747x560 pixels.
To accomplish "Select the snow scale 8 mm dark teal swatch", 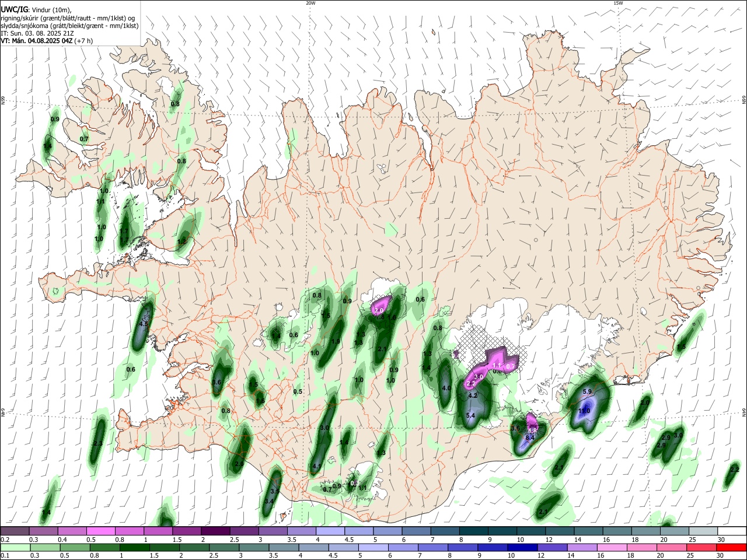I will [x=474, y=531].
